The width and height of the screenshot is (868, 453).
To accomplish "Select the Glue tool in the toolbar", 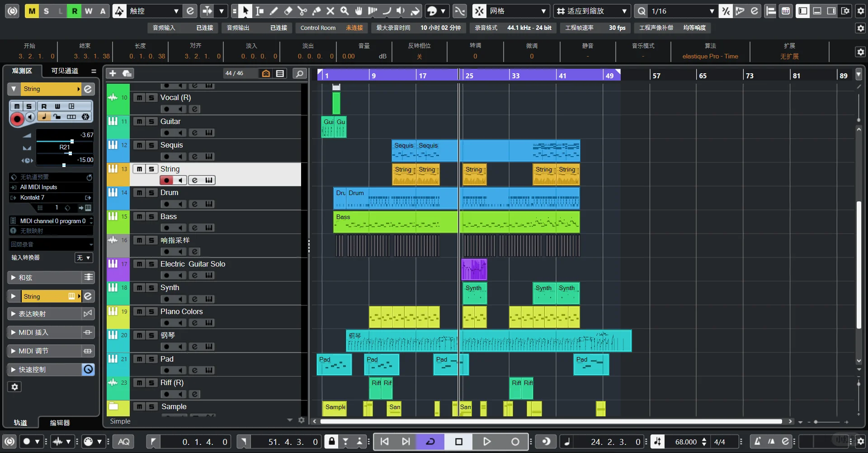I will click(x=317, y=11).
